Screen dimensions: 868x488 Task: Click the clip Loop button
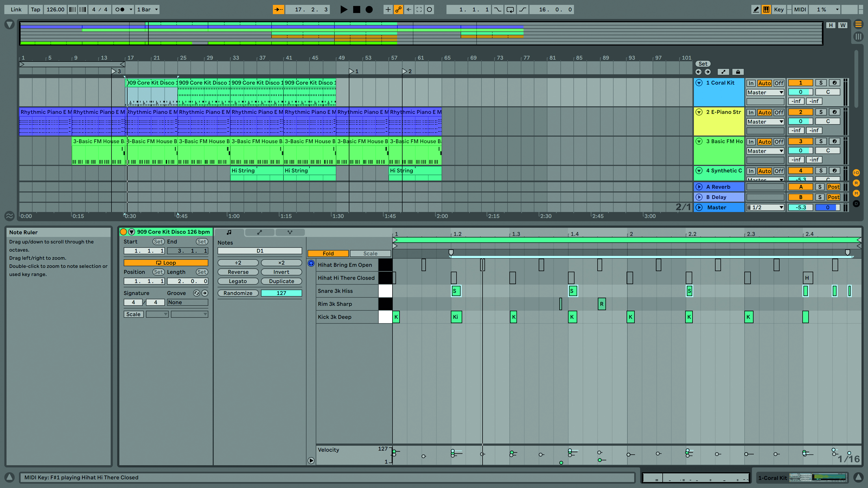tap(166, 263)
